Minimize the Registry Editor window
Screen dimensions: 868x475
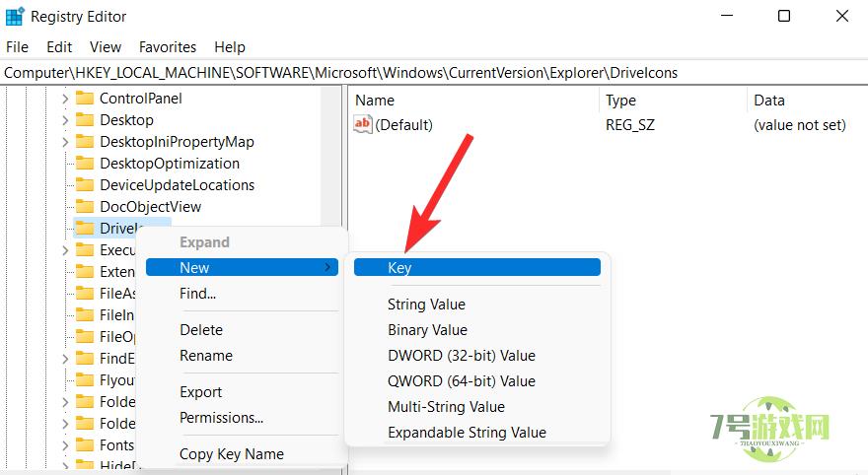click(x=727, y=16)
